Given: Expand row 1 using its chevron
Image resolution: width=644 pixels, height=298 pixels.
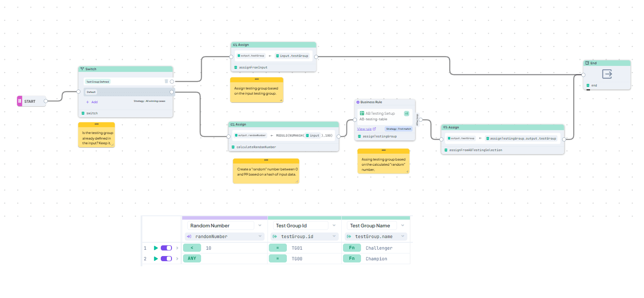Looking at the screenshot, I should 177,248.
